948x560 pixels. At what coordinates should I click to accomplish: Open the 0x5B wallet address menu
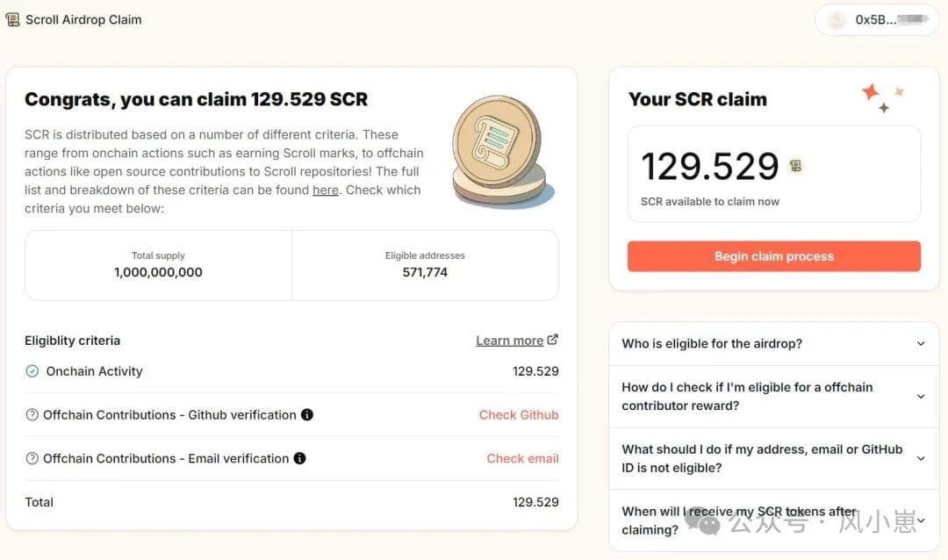[x=877, y=20]
